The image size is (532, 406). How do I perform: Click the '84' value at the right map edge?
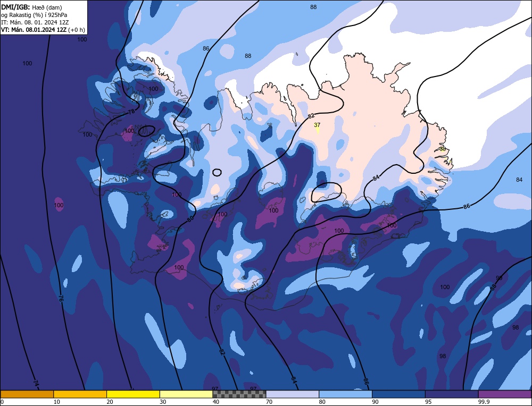tap(519, 180)
